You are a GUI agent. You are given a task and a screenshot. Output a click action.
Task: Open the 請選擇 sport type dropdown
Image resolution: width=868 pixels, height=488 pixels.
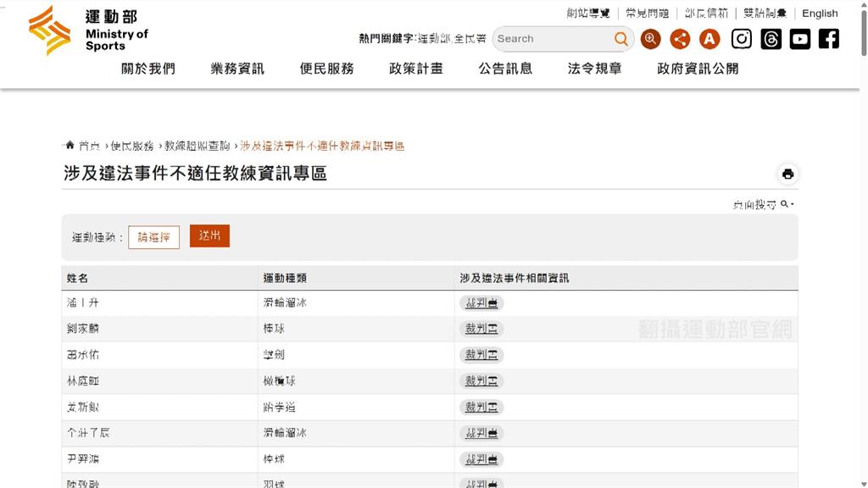point(154,237)
